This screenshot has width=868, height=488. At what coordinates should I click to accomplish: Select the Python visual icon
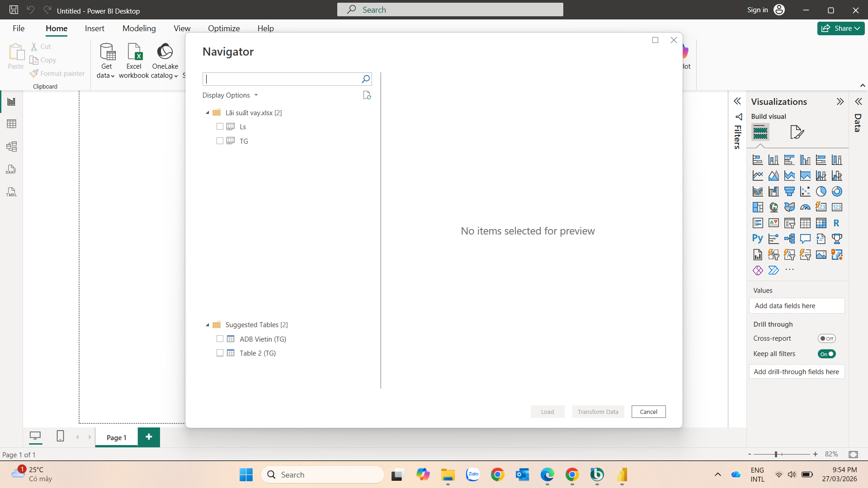tap(758, 239)
